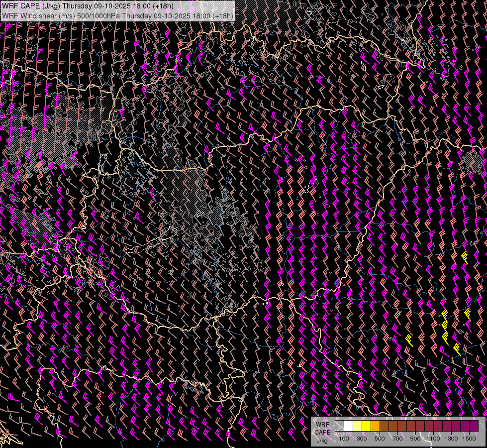Pick the bright yellow CAPE legend swatch
487x448 pixels.
point(366,426)
